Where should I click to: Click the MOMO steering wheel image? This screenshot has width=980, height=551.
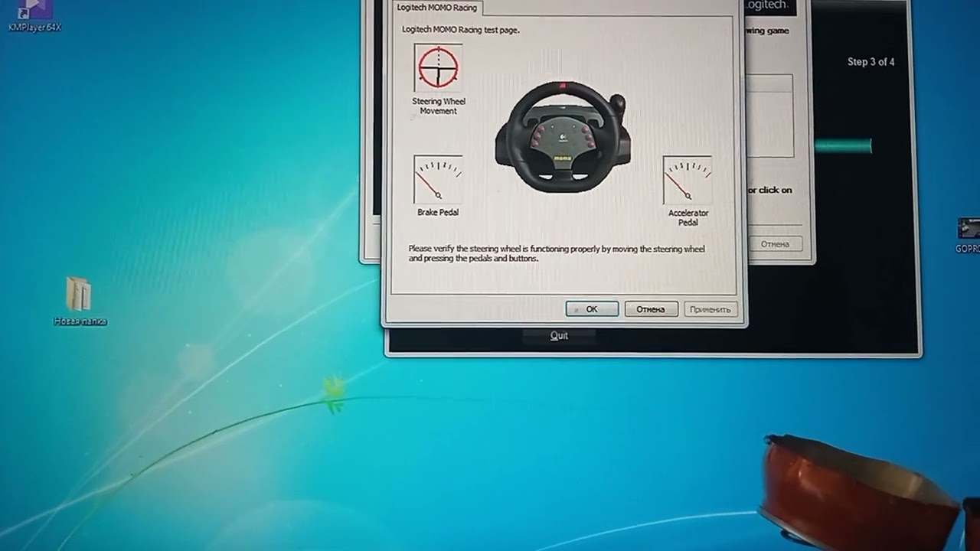(563, 135)
